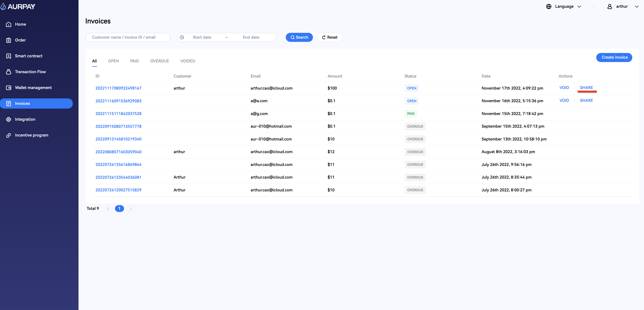Go to next page arrow
Screen dimensions: 644x310
(131, 209)
